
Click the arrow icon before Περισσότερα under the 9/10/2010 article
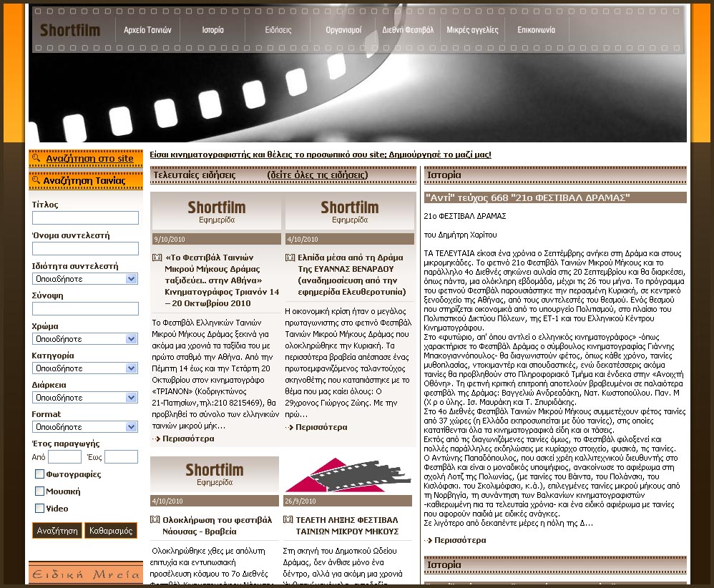pos(156,438)
